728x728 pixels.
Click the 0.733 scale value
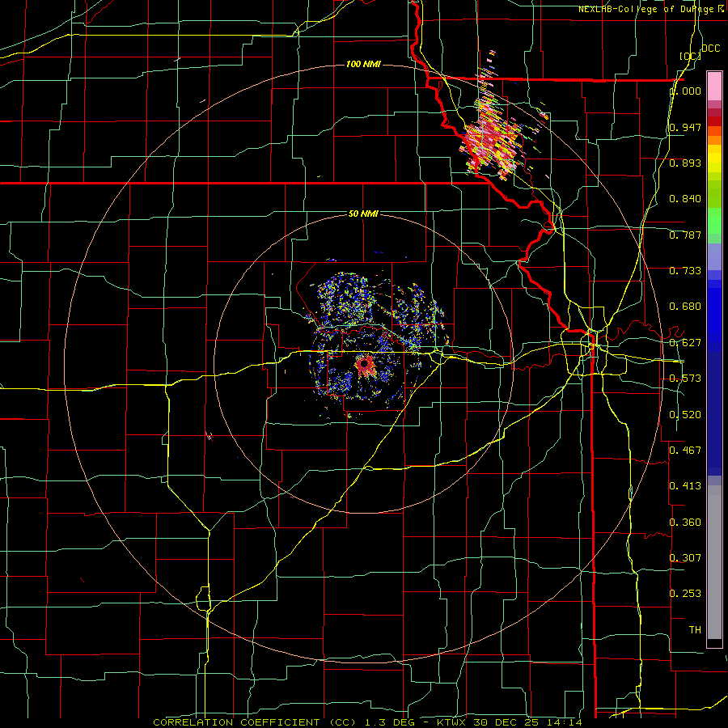[685, 271]
